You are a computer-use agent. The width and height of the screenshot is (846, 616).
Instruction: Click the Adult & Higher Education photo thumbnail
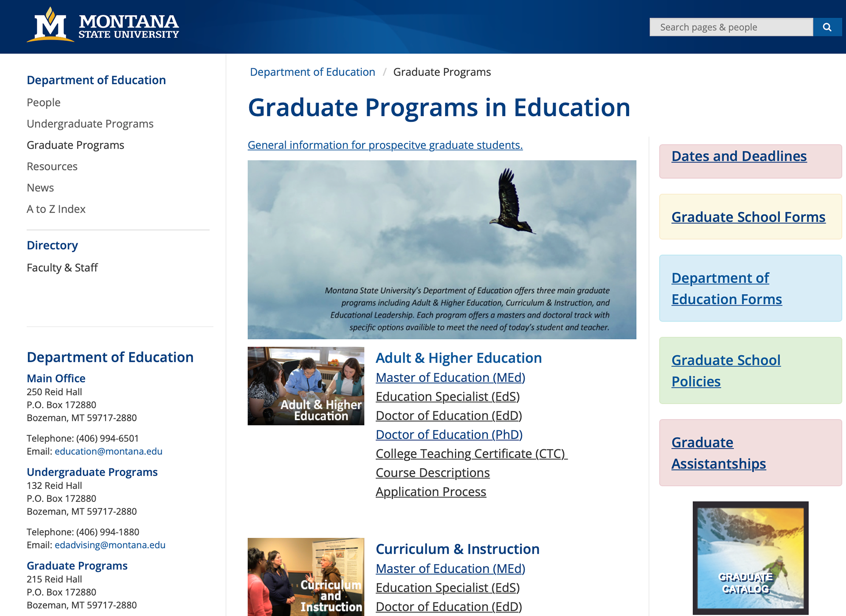click(x=306, y=386)
